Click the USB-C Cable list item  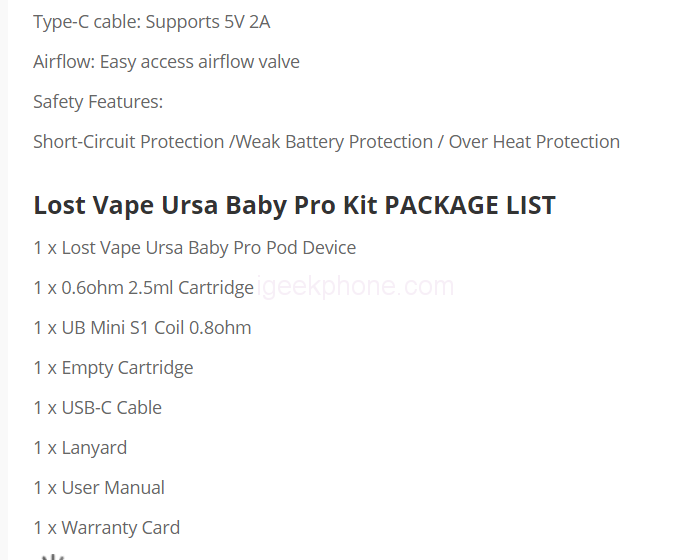click(97, 407)
